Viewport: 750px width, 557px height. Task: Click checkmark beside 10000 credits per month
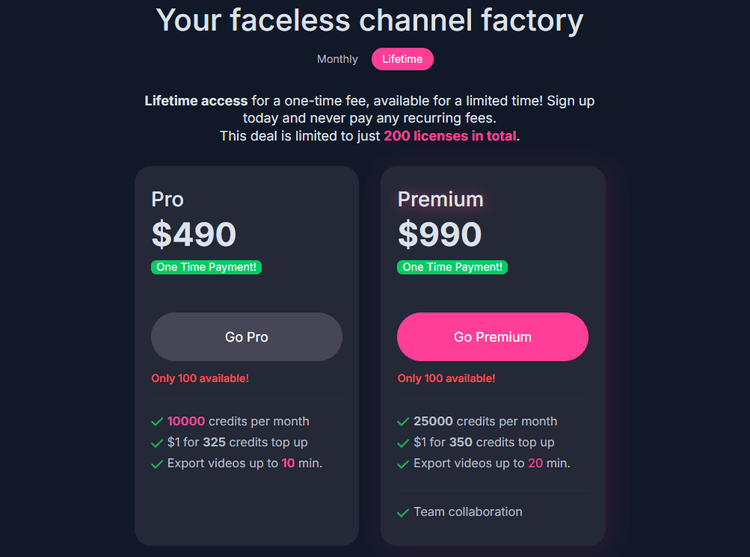coord(157,422)
